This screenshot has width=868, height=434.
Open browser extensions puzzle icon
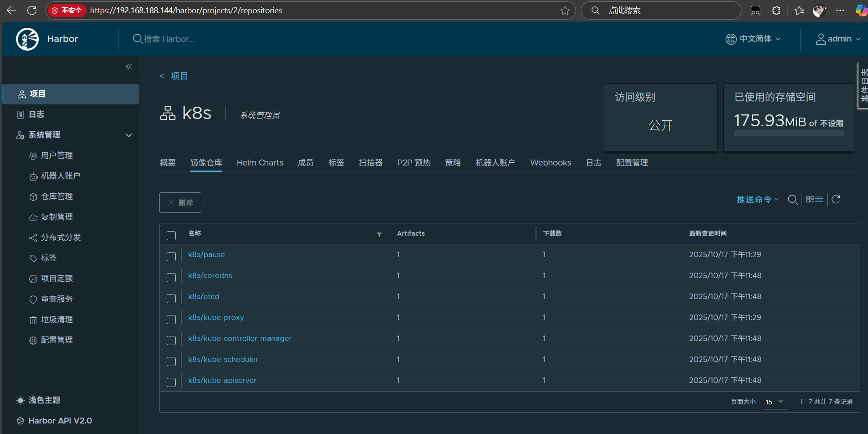[776, 10]
